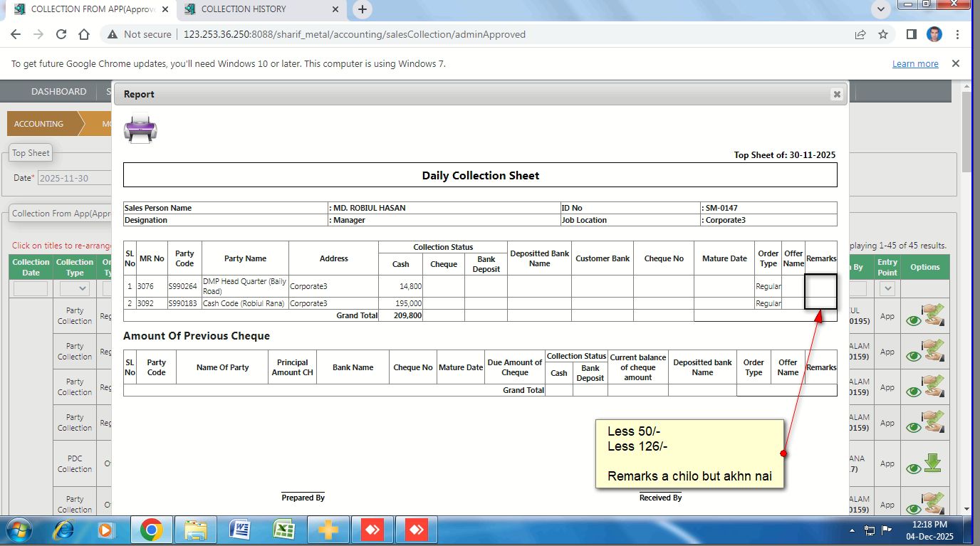This screenshot has width=980, height=546.
Task: Click the hand-with-money icon in the first table row
Action: coord(932,315)
